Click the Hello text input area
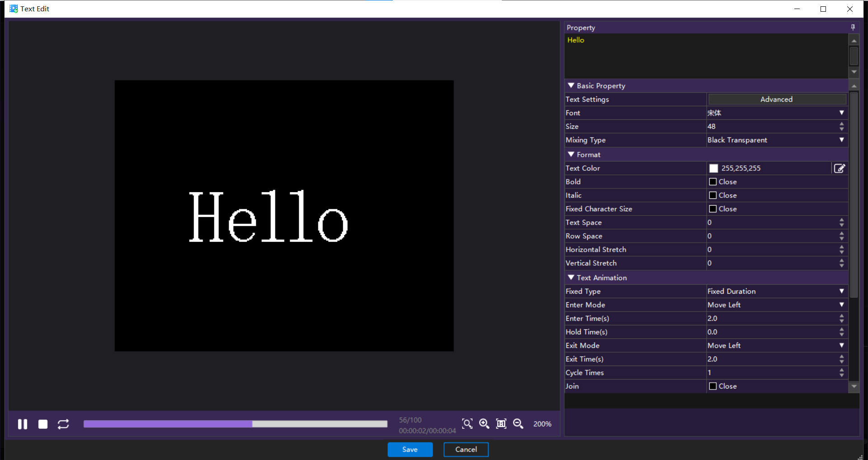This screenshot has width=868, height=460. click(706, 56)
